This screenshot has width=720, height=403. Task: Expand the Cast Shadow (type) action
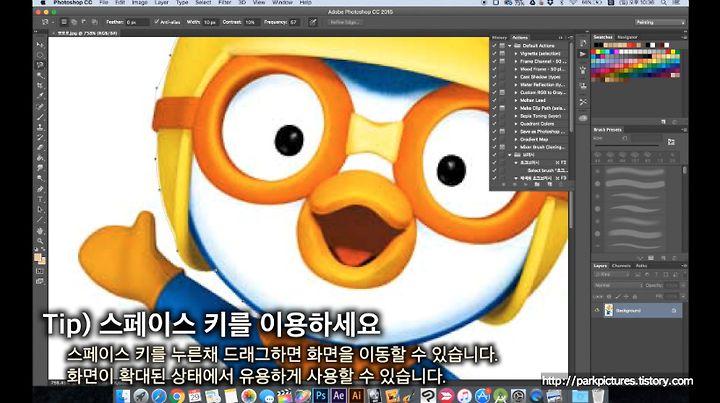click(516, 77)
